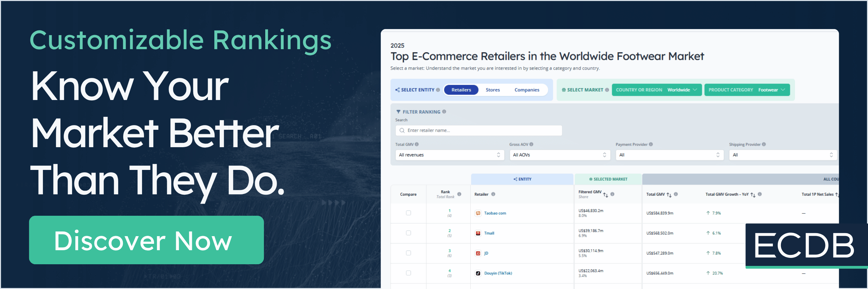Open the Gross AOV All AOVs dropdown
Image resolution: width=868 pixels, height=289 pixels.
pyautogui.click(x=560, y=155)
